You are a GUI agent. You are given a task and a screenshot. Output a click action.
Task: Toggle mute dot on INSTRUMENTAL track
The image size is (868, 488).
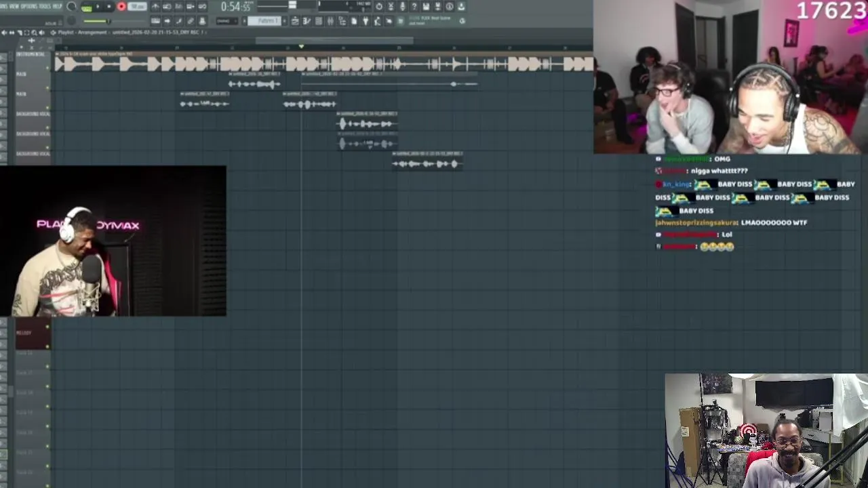47,68
